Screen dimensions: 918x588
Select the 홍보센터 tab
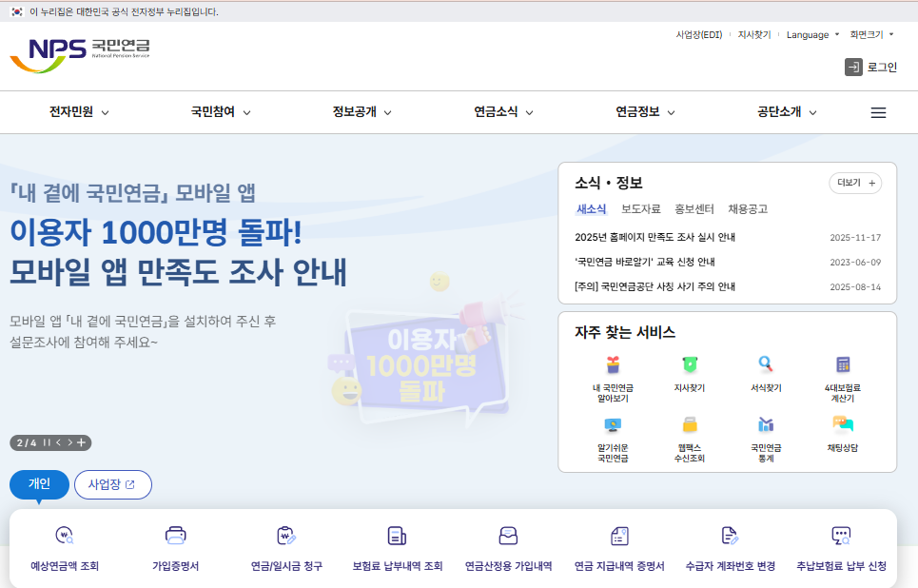click(694, 209)
